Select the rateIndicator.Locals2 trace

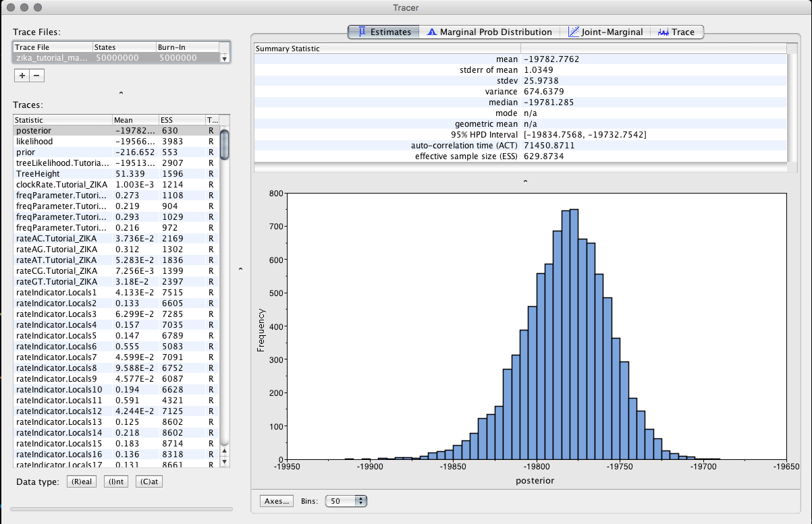pyautogui.click(x=117, y=303)
